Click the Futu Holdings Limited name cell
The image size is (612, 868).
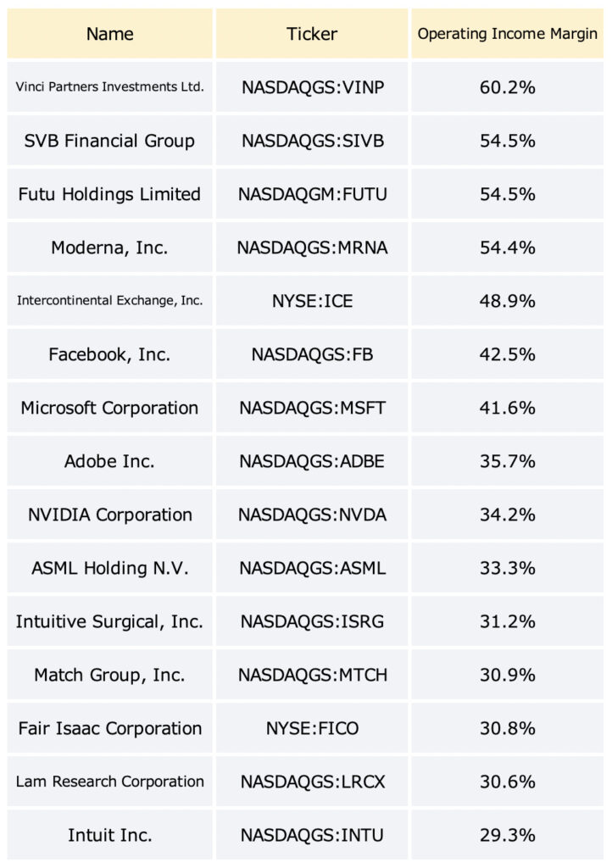(109, 194)
